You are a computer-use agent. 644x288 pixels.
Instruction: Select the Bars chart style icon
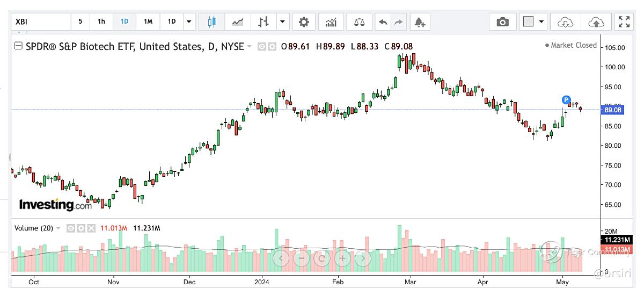point(263,21)
